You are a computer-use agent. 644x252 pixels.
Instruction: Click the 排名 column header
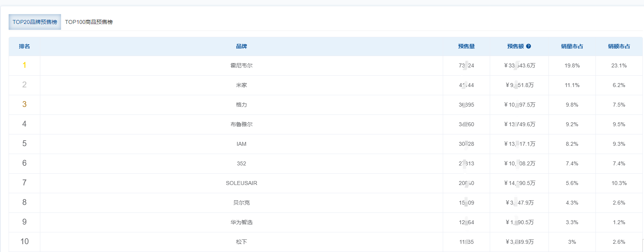(24, 46)
